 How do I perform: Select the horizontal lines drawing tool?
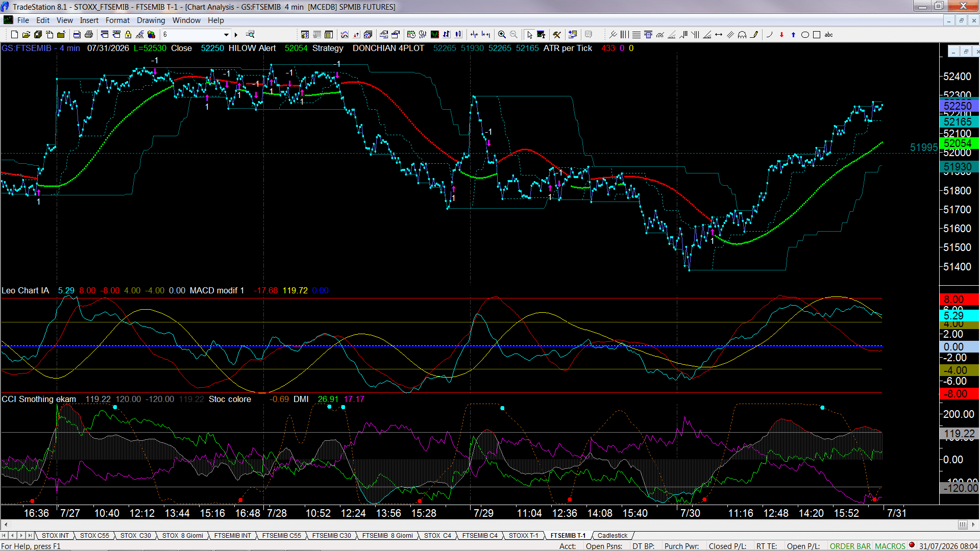click(636, 35)
